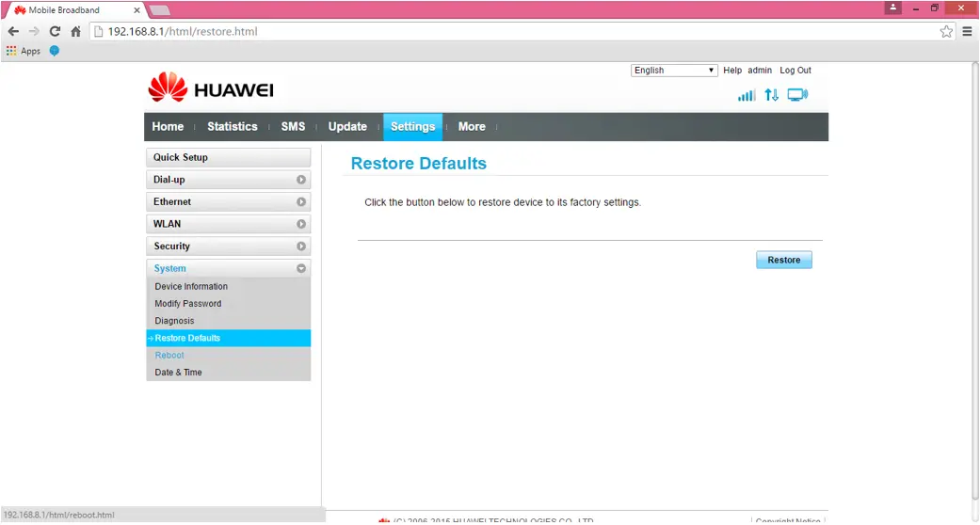Screen dimensions: 980x525
Task: Open the Reboot submenu item
Action: coord(169,355)
